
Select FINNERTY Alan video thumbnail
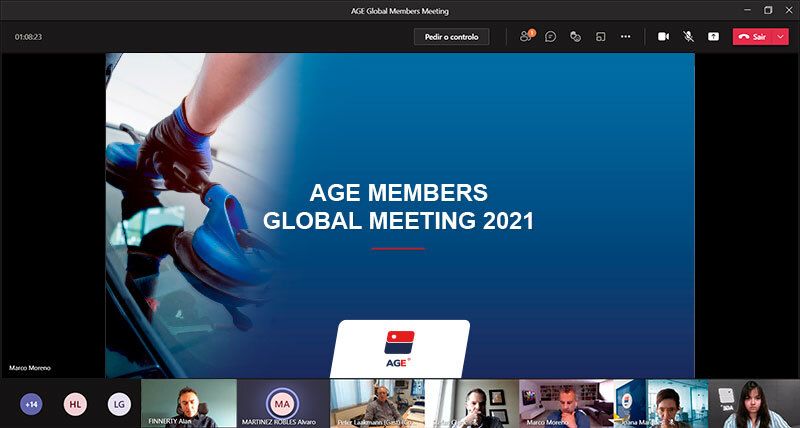[189, 403]
